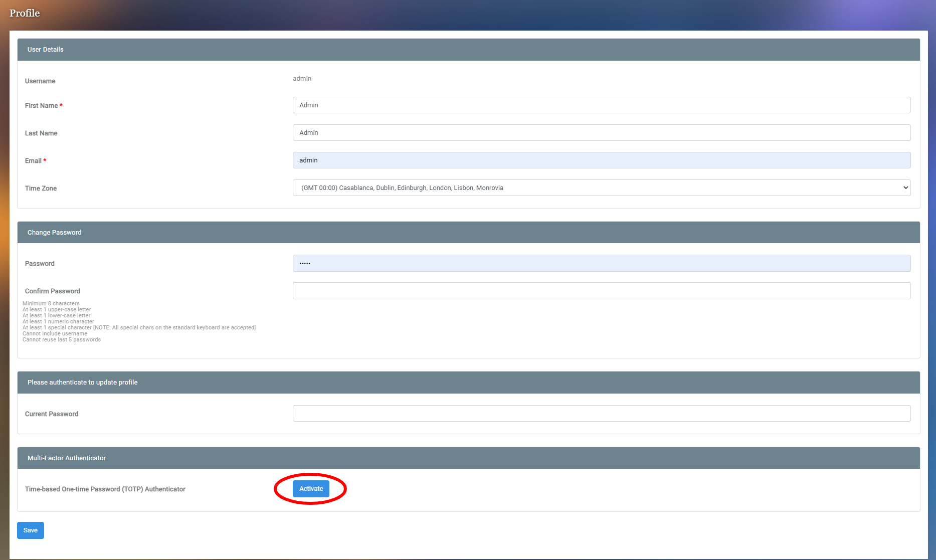The image size is (936, 560).
Task: Click the Activate TOTP Authenticator button
Action: (311, 489)
